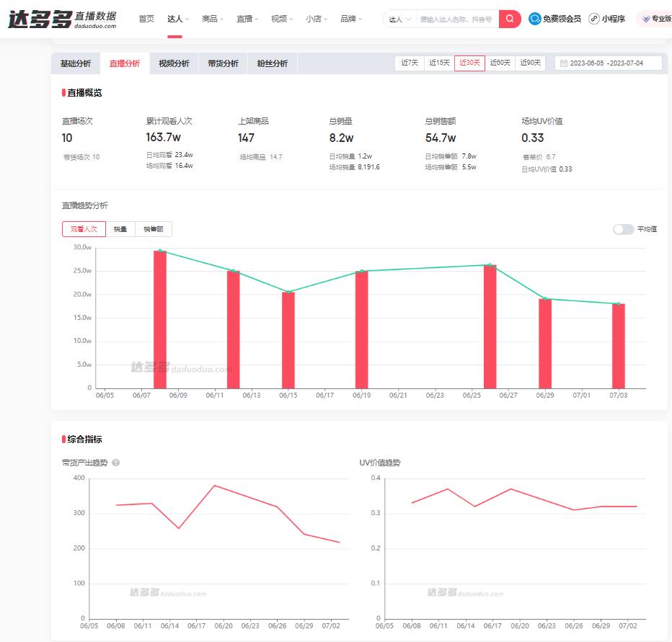
Task: Select the 销量 chart metric
Action: [120, 229]
